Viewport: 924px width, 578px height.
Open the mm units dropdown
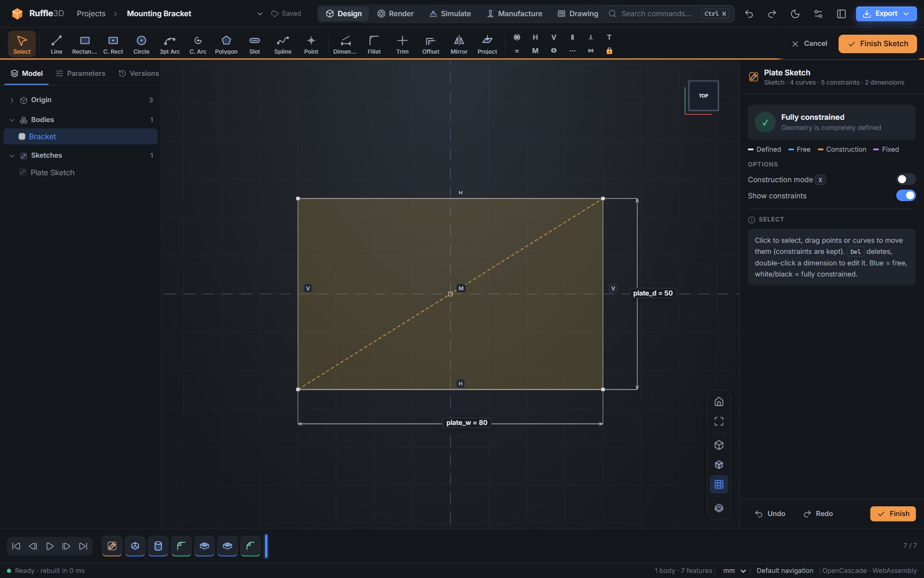coord(735,571)
